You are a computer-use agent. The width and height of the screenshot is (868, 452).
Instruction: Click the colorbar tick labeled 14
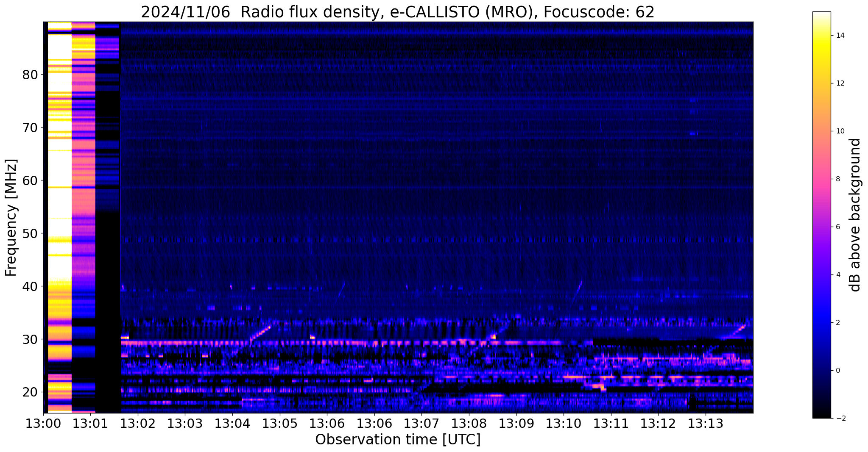click(x=840, y=36)
